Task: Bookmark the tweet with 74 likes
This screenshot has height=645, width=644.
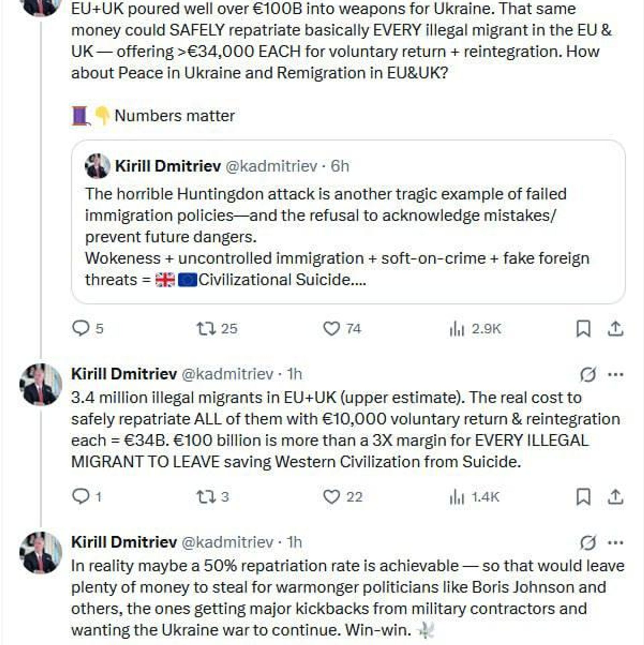Action: [x=583, y=329]
